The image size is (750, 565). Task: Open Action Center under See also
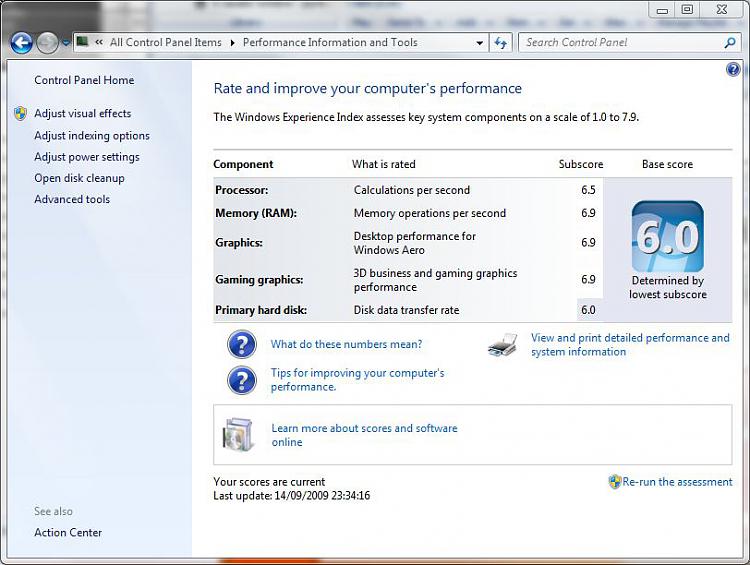(x=68, y=532)
